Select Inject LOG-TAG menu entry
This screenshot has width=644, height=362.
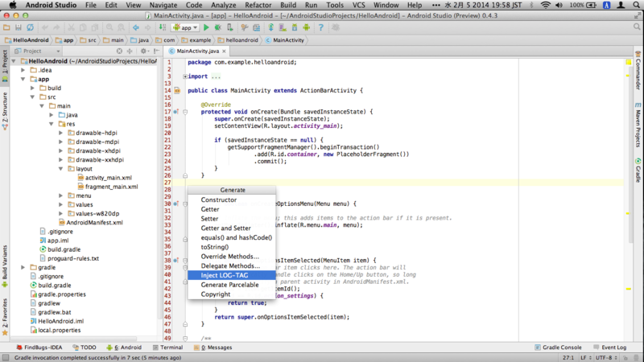pos(232,275)
